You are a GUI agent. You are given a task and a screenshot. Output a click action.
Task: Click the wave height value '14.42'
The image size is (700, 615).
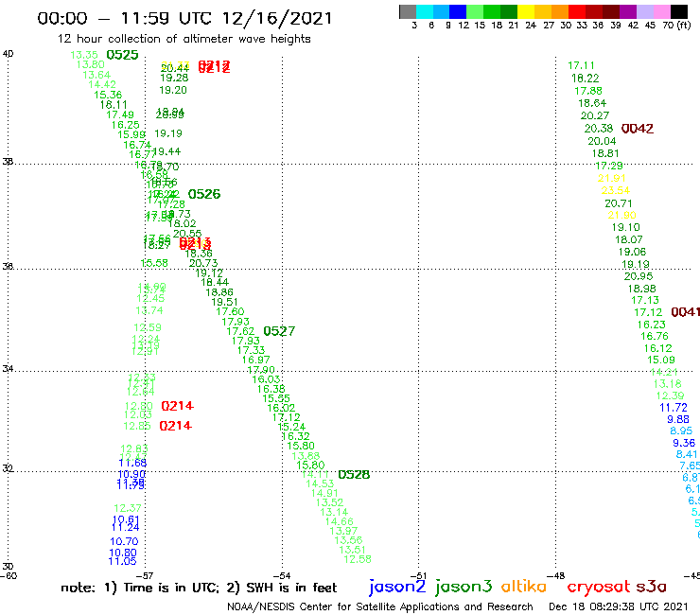click(x=102, y=85)
